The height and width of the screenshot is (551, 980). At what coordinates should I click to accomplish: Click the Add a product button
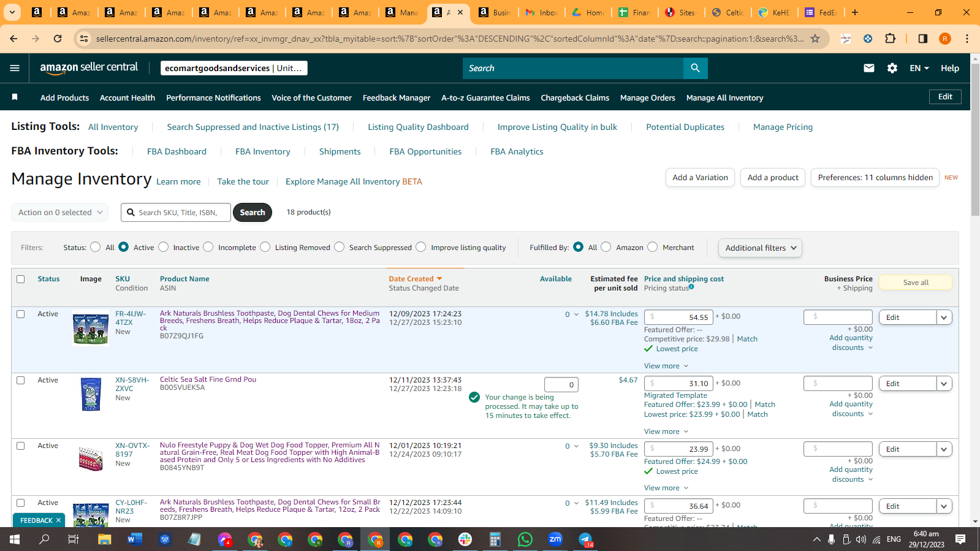pyautogui.click(x=773, y=178)
